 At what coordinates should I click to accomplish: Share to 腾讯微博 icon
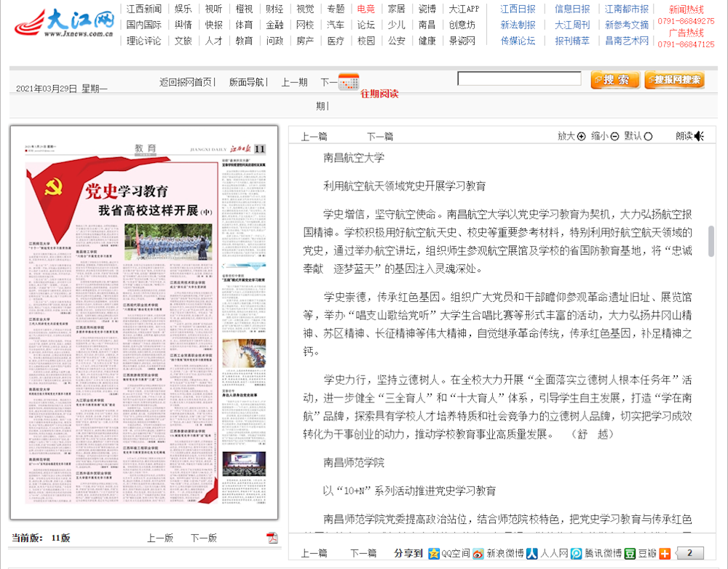click(577, 553)
